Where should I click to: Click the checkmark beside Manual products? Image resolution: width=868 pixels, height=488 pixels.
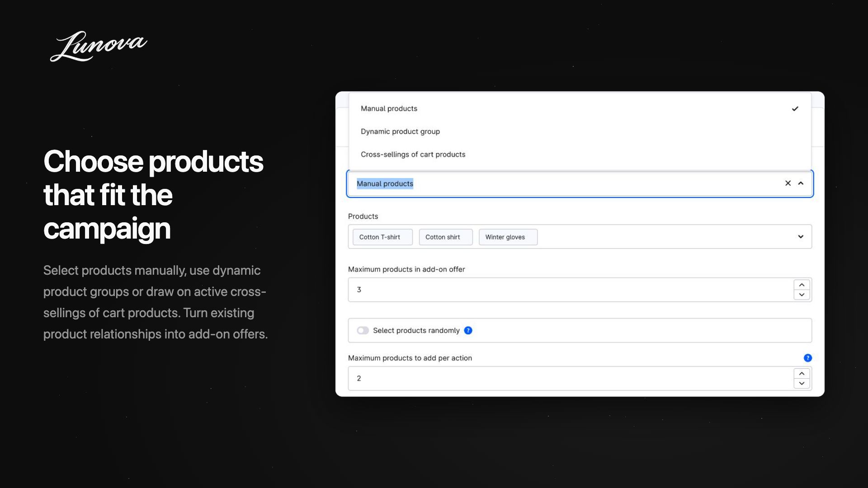click(795, 108)
